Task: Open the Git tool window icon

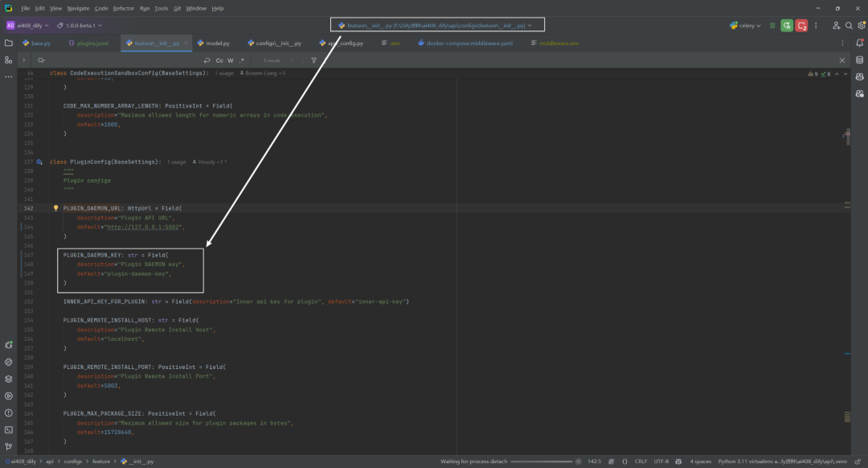Action: (8, 446)
